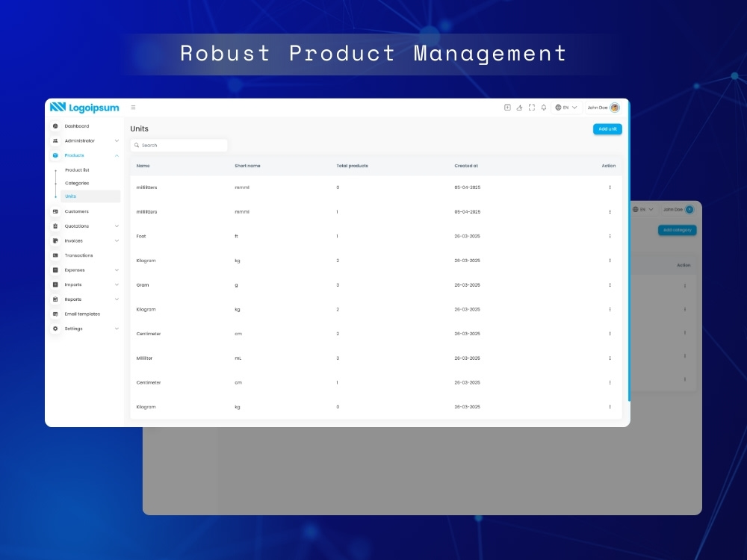Toggle the sidebar with the hamburger icon

134,108
